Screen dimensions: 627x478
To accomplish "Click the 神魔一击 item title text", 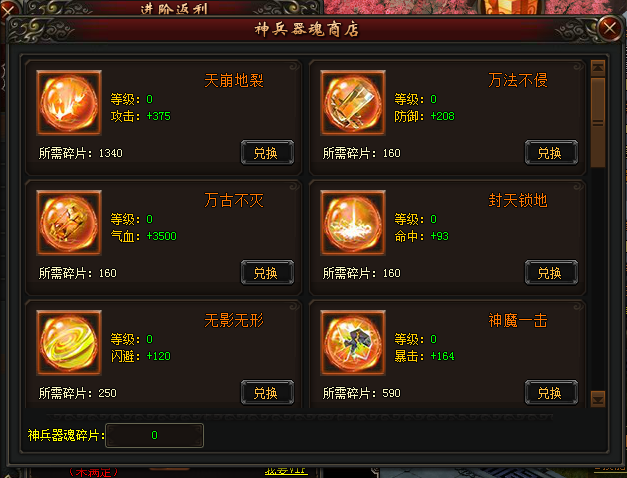I will pos(518,320).
